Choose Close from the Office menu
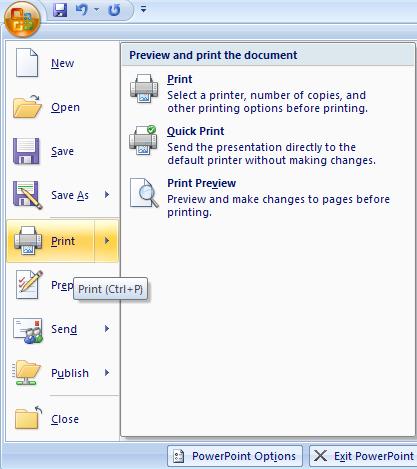This screenshot has width=417, height=469. pyautogui.click(x=63, y=419)
